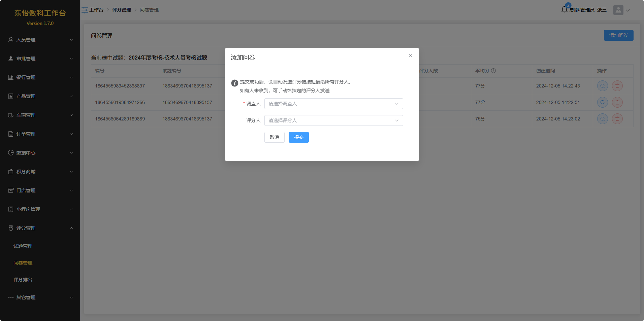The height and width of the screenshot is (321, 644).
Task: Open the 评分人 dropdown selector
Action: (333, 120)
